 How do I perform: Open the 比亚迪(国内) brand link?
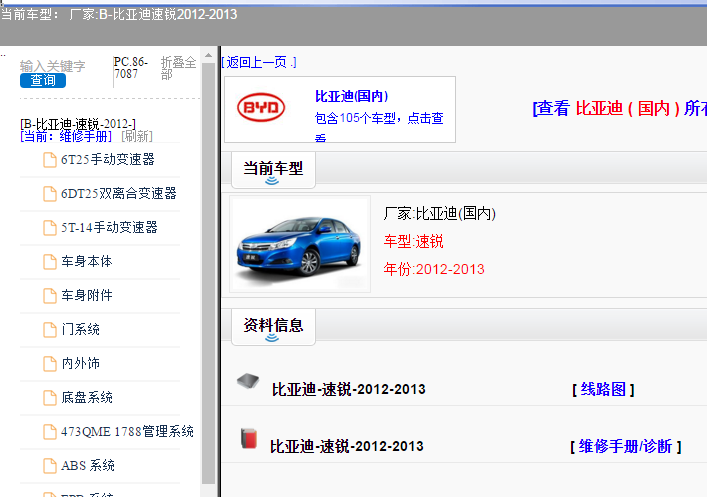[351, 96]
